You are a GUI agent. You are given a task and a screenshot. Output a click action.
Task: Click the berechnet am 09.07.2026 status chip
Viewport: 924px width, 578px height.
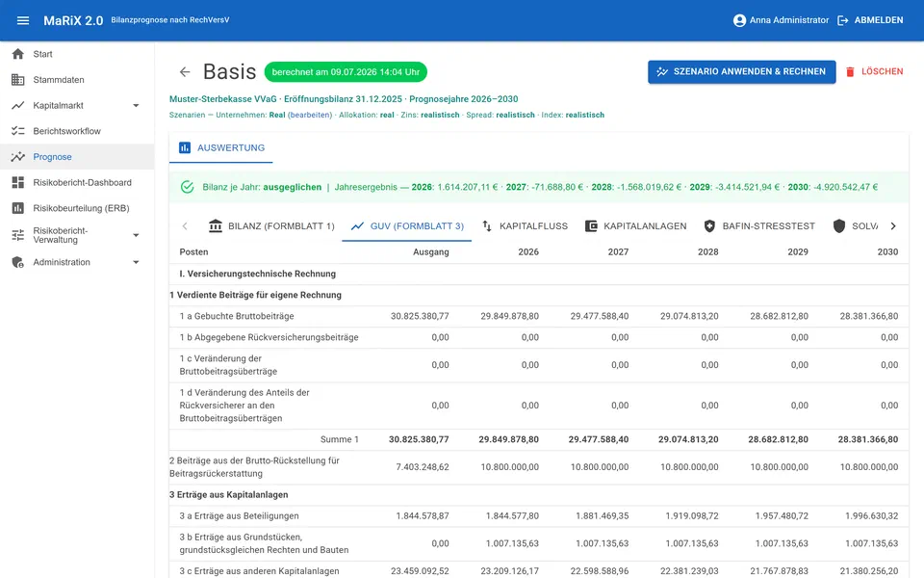coord(346,72)
